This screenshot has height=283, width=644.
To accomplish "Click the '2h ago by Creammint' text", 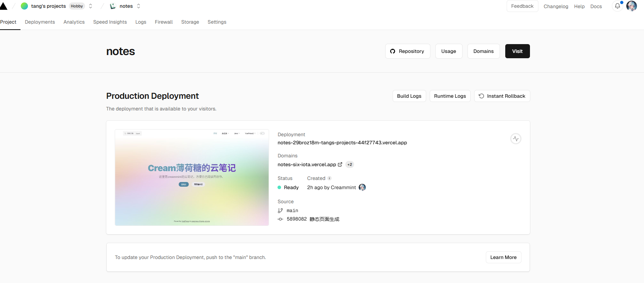I will 332,187.
